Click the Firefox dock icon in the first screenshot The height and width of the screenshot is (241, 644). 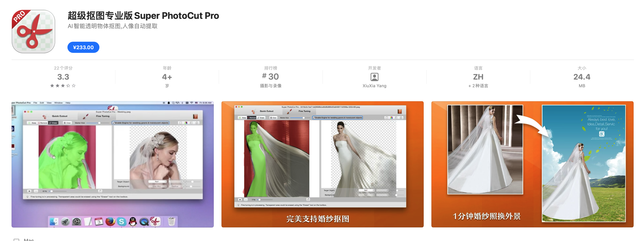coord(110,222)
